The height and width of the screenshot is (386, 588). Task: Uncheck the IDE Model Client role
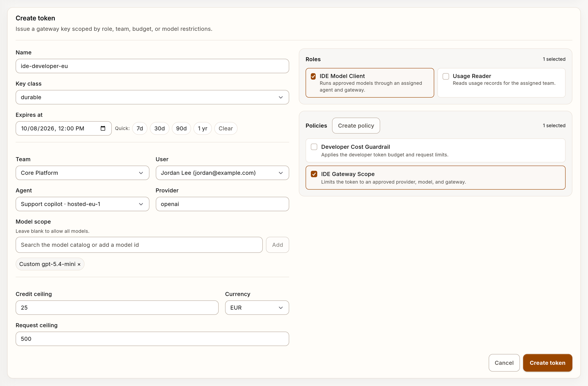313,76
